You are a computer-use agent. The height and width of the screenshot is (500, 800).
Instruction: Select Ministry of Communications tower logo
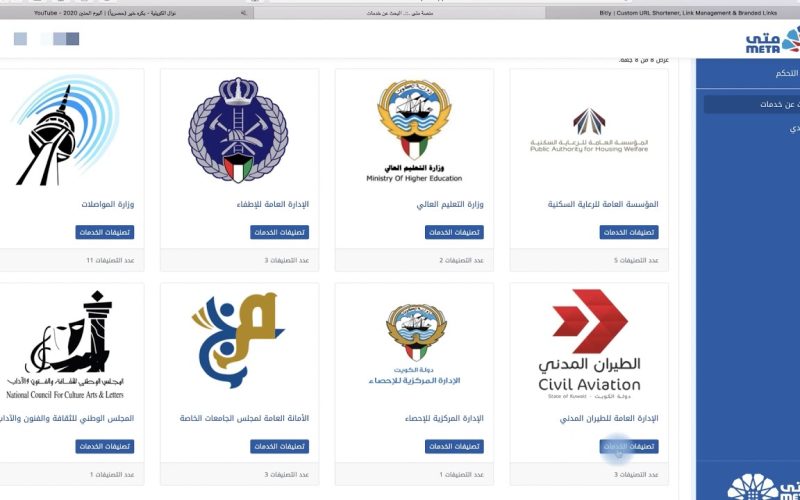tap(65, 131)
